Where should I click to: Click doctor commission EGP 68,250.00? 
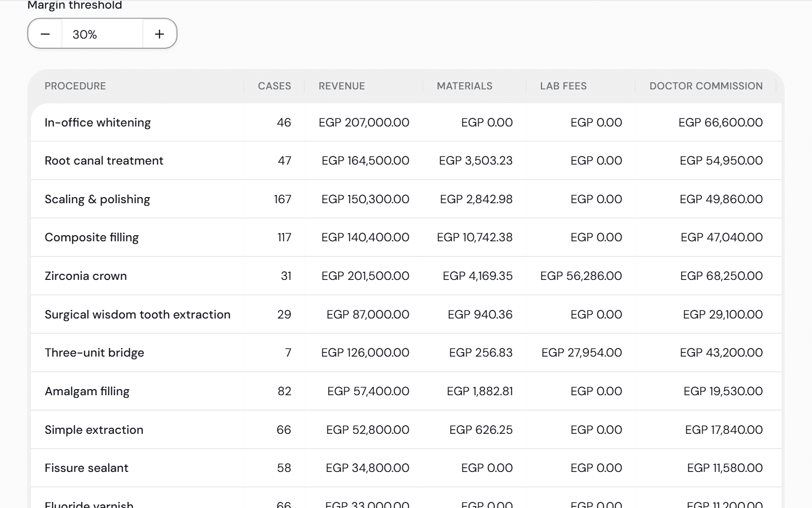point(722,276)
